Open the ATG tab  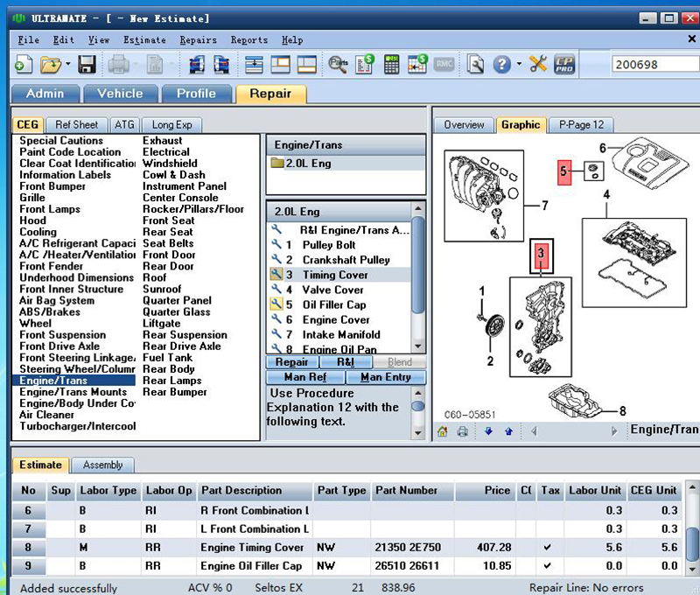coord(124,125)
